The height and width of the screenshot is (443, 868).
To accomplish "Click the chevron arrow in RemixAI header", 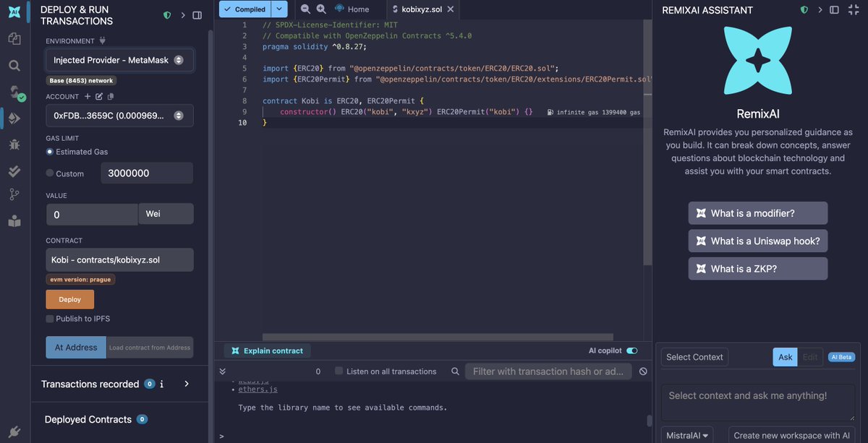I will 820,10.
